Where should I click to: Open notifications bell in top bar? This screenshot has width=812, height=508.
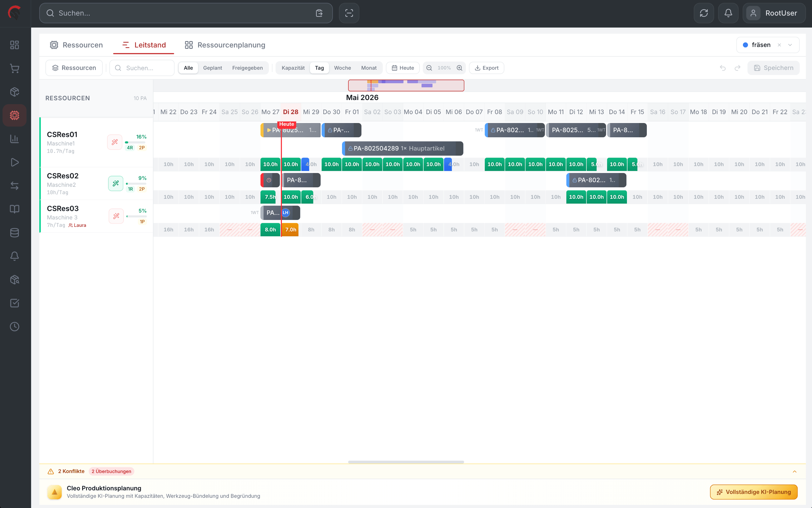coord(728,13)
